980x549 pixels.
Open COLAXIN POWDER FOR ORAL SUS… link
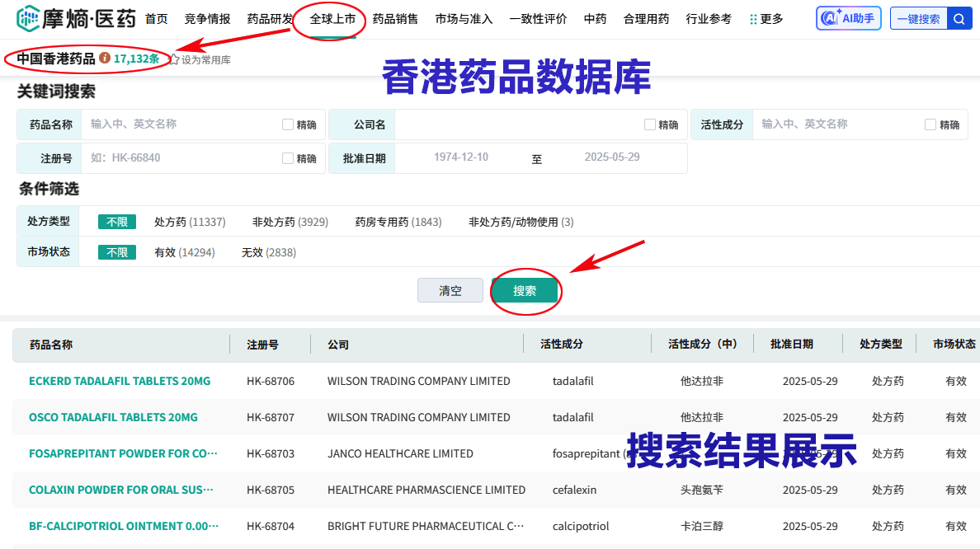pyautogui.click(x=121, y=490)
